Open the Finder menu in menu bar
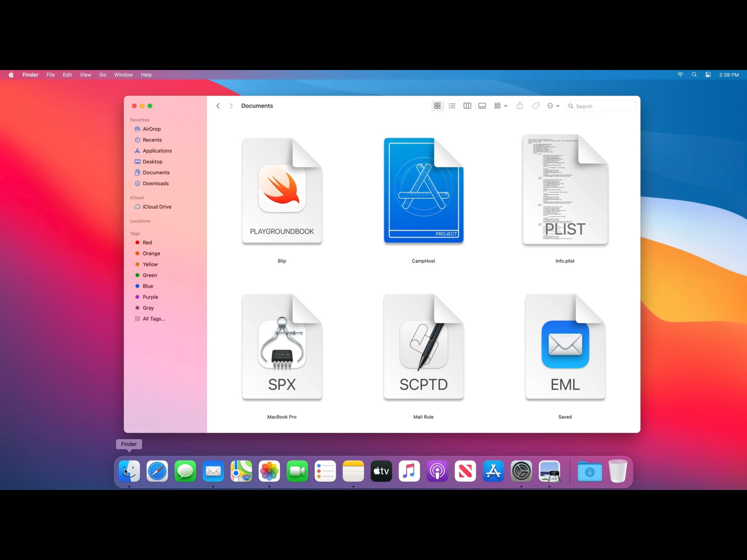 pos(30,75)
